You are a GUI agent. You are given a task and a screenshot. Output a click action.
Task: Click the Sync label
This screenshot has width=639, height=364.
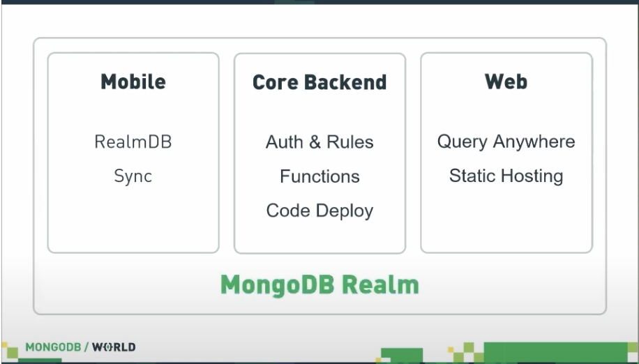pyautogui.click(x=133, y=176)
